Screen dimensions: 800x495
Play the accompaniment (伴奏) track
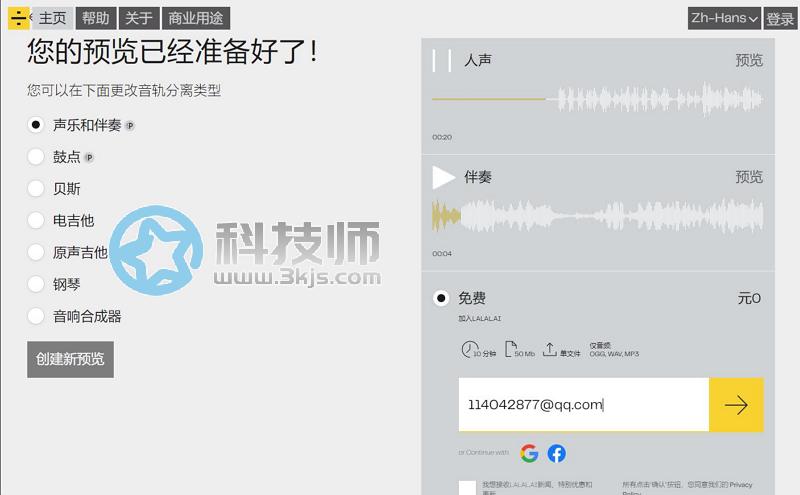pyautogui.click(x=443, y=177)
